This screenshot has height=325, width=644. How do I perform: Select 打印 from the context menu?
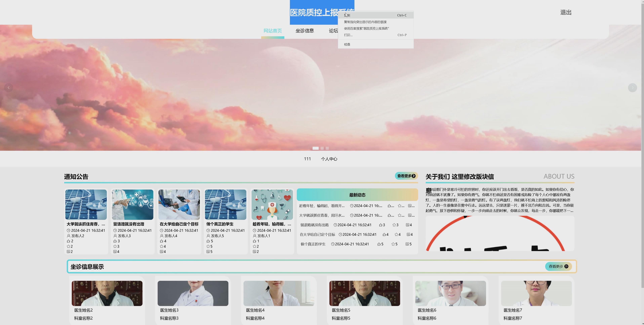pyautogui.click(x=348, y=35)
